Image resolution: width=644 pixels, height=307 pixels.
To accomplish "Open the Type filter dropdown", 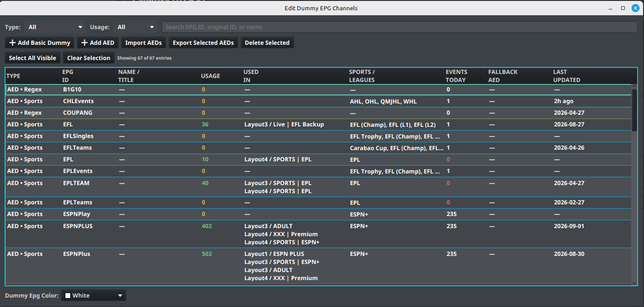I will (x=55, y=27).
